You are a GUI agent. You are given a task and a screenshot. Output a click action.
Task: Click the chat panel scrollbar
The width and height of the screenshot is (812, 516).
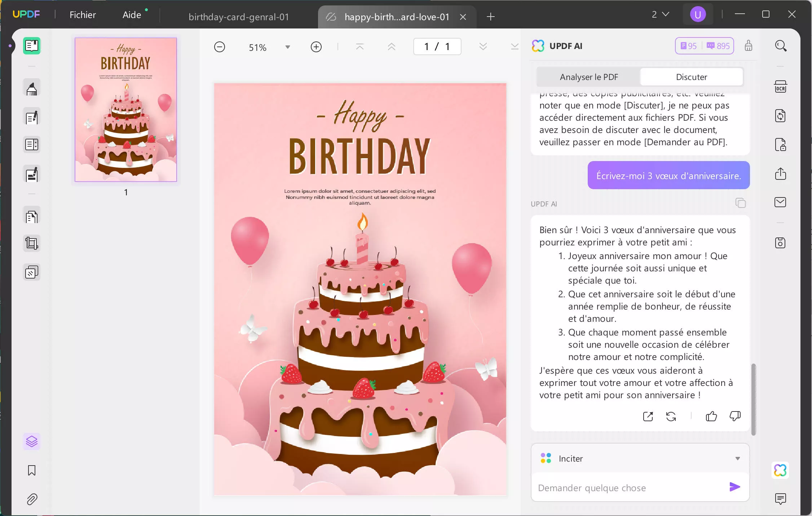point(753,399)
